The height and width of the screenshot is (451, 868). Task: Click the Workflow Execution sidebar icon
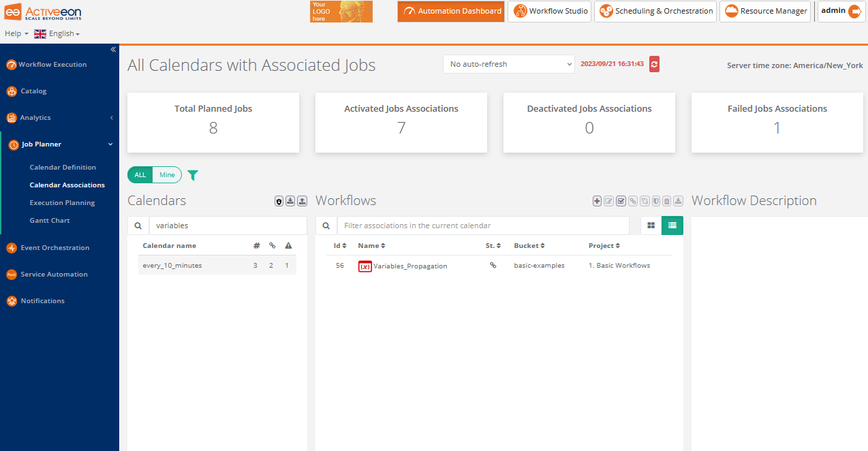click(x=11, y=65)
